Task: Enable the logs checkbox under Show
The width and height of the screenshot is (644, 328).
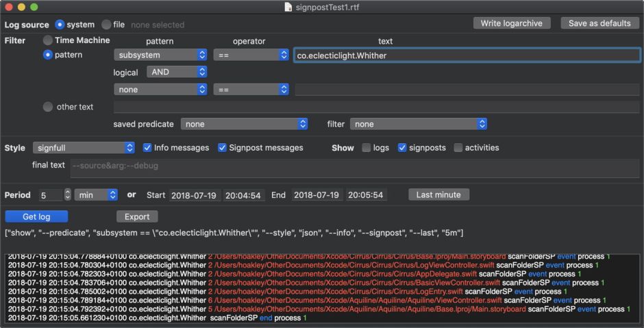Action: pyautogui.click(x=366, y=147)
